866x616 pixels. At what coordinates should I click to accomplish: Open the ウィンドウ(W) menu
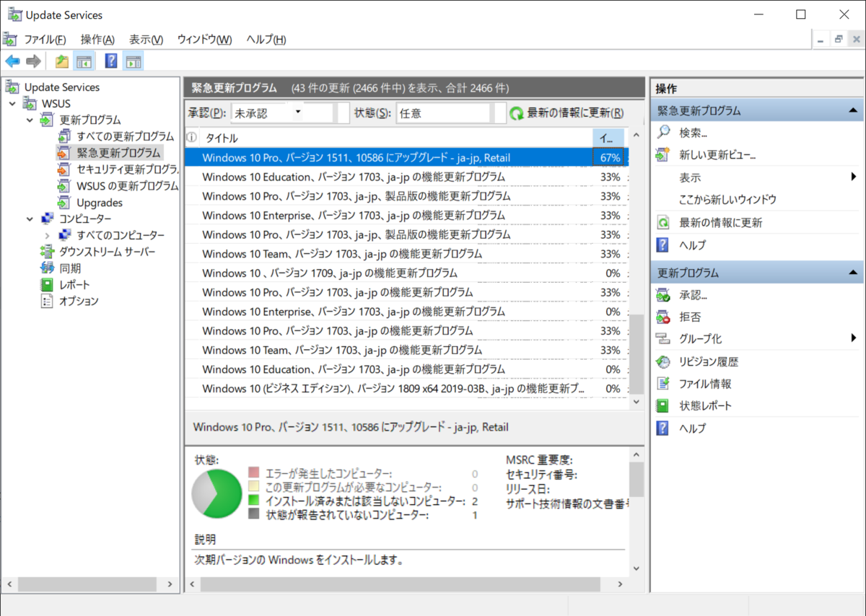coord(205,39)
